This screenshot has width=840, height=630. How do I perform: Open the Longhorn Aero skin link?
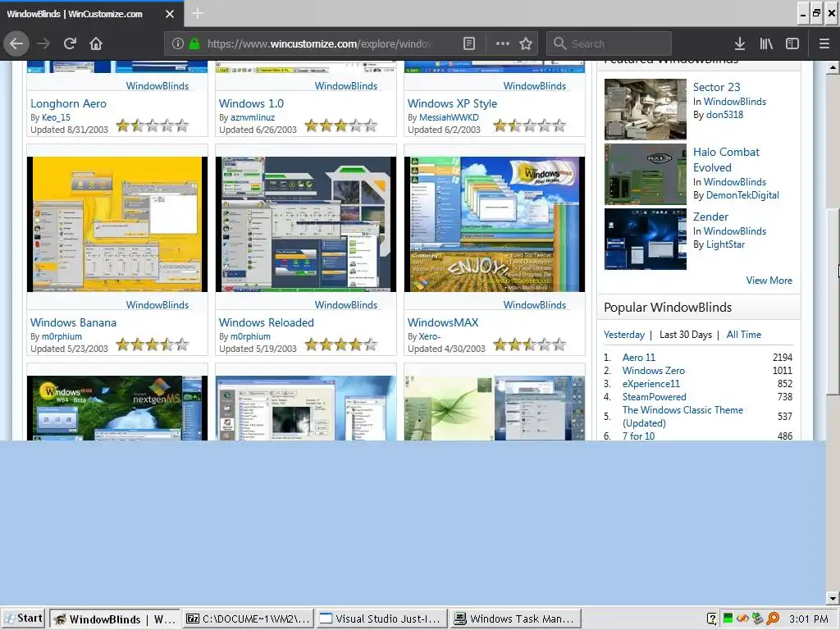pos(69,103)
